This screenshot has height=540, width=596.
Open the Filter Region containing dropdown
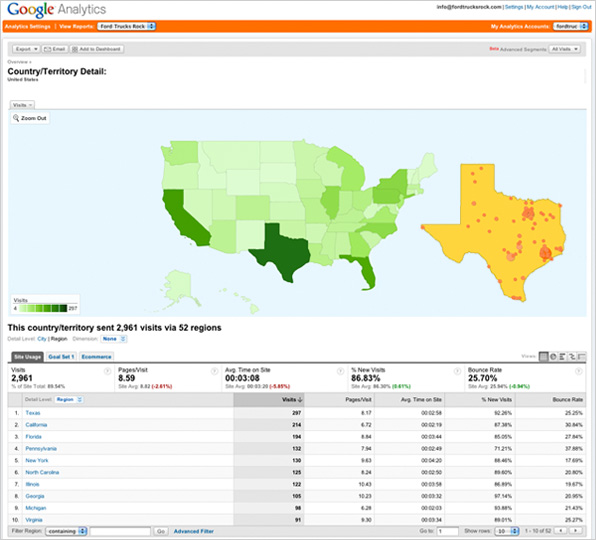coord(66,531)
